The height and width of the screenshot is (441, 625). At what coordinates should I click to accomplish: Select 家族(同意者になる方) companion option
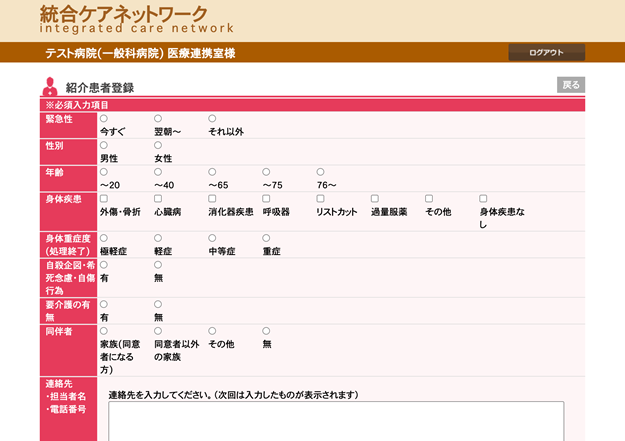click(x=104, y=331)
